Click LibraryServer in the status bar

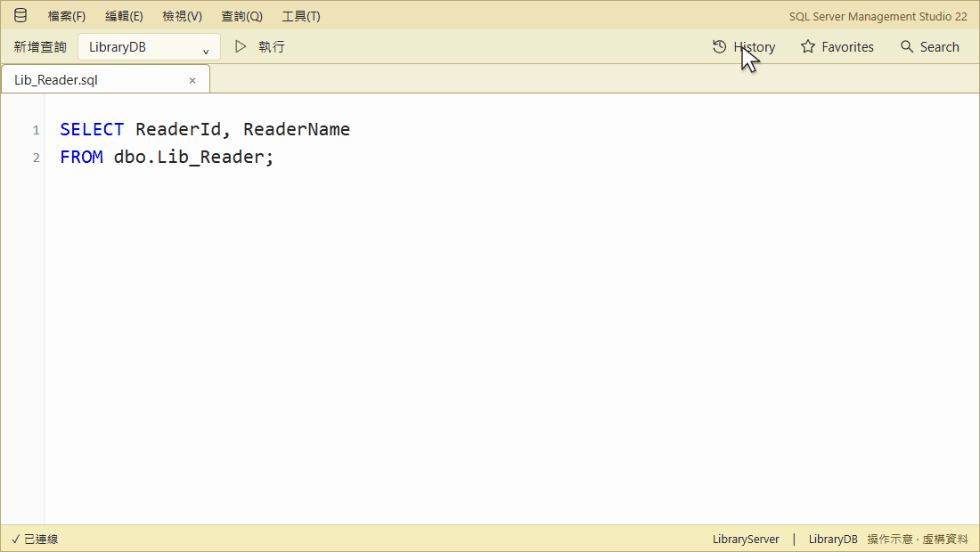[x=746, y=539]
